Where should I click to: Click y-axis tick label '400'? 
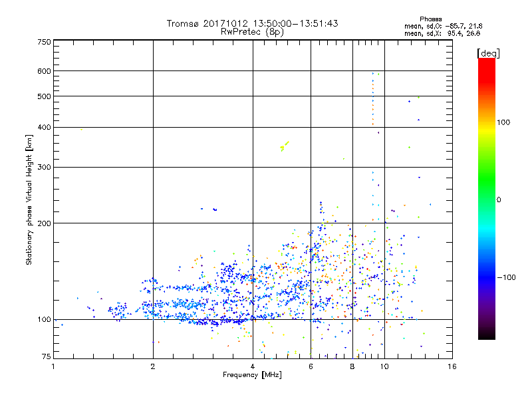pyautogui.click(x=44, y=127)
